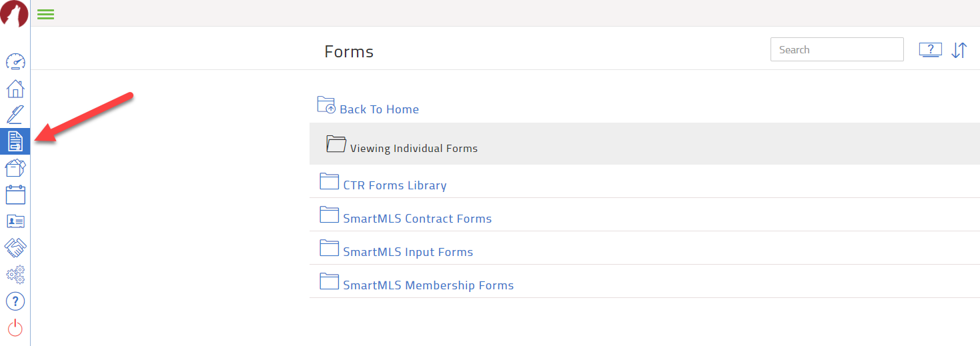Toggle the sort order arrows icon
Screen dimensions: 980x346
point(959,50)
